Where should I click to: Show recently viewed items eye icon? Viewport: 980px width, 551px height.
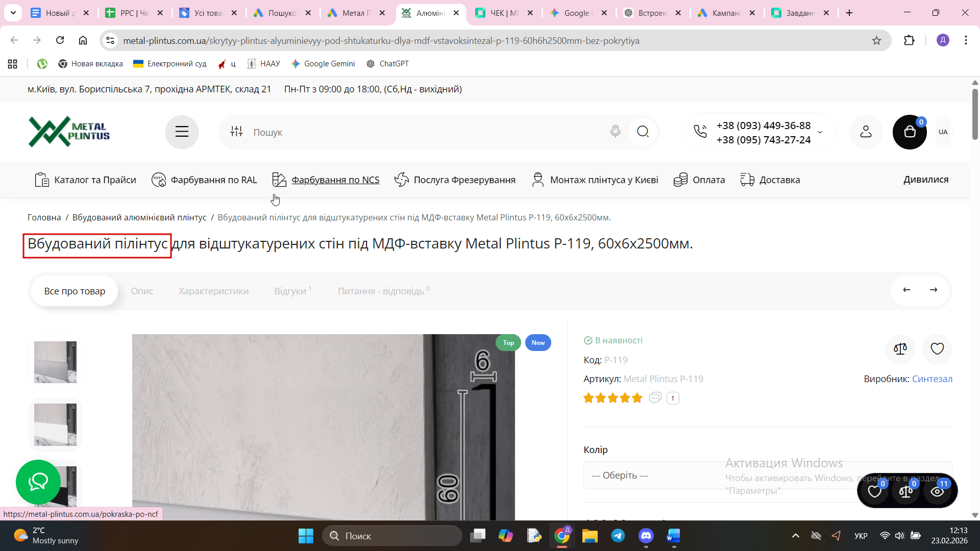point(937,491)
